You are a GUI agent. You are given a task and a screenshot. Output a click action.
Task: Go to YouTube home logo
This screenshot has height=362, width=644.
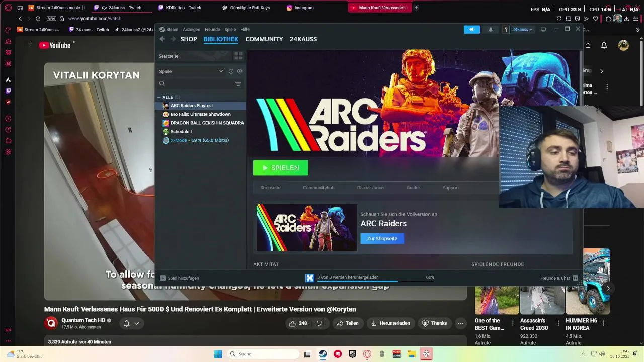(55, 45)
